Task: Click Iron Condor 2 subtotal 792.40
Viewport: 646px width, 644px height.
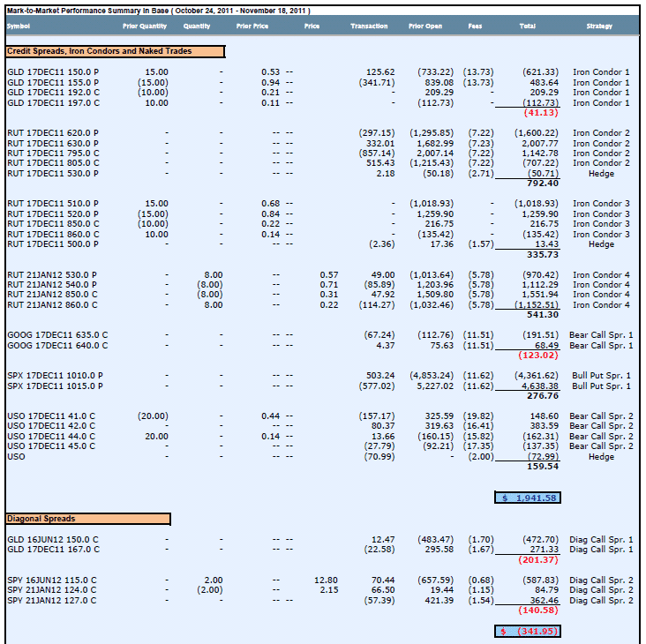Action: pos(543,183)
